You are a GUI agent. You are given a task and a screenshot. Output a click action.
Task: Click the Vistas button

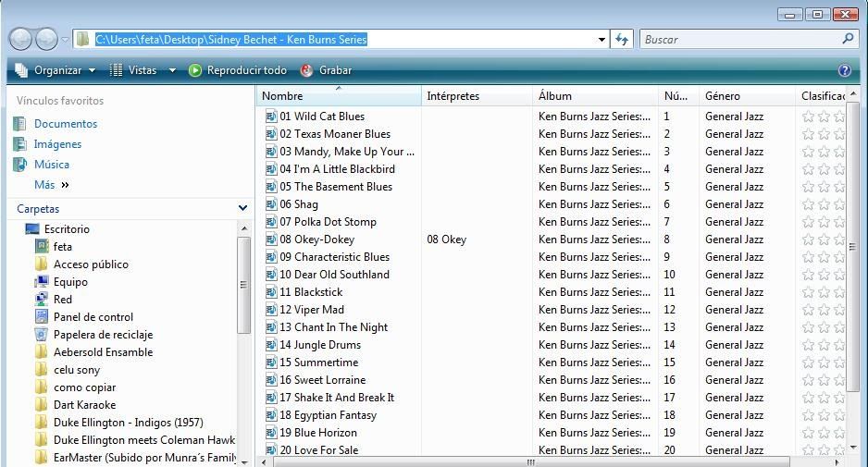tap(133, 70)
